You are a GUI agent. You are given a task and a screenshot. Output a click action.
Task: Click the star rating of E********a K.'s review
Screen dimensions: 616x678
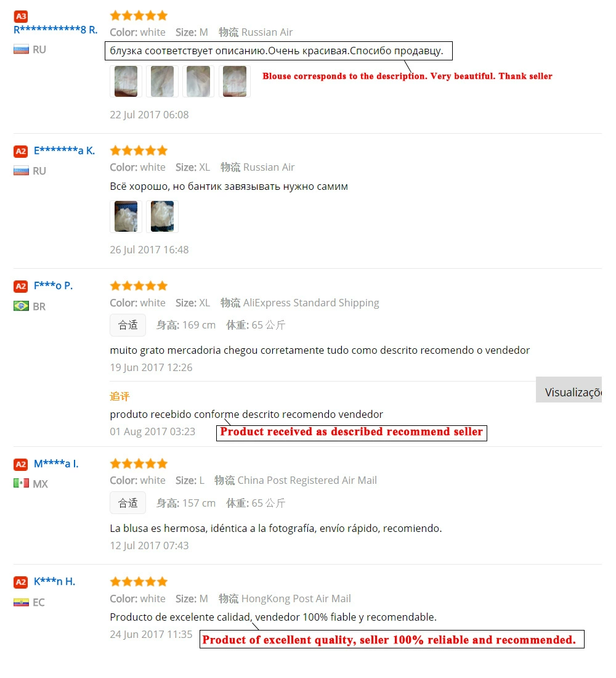click(x=139, y=151)
